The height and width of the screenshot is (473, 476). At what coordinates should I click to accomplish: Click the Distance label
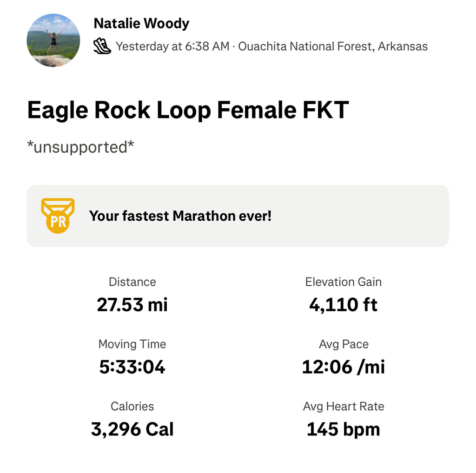pos(132,282)
